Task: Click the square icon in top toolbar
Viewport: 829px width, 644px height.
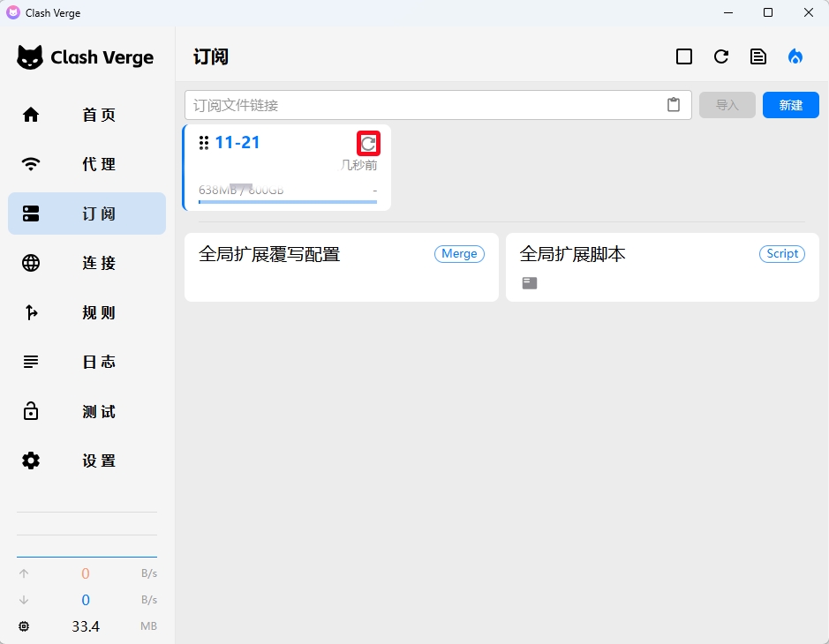Action: click(x=683, y=56)
